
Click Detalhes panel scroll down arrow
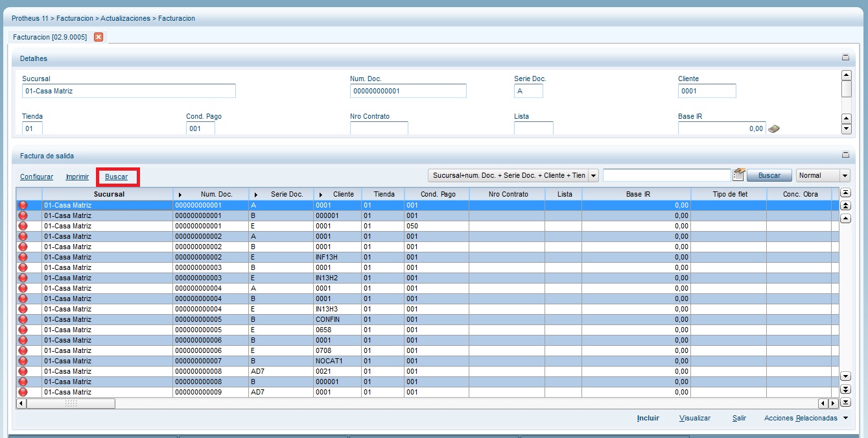[x=846, y=129]
